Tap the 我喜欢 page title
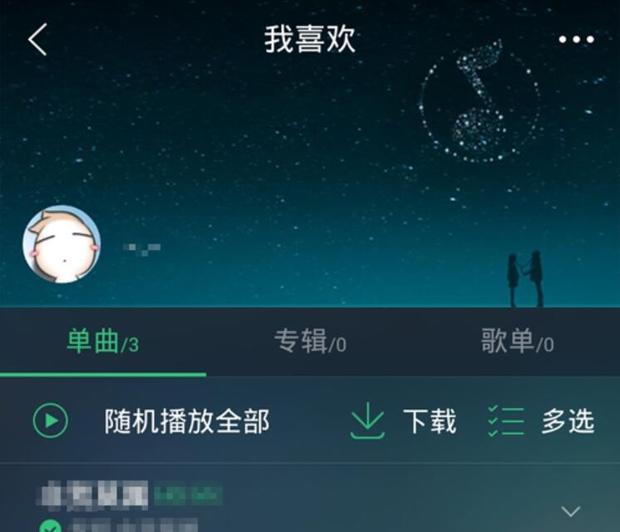Screen dimensions: 620x532 [310, 39]
